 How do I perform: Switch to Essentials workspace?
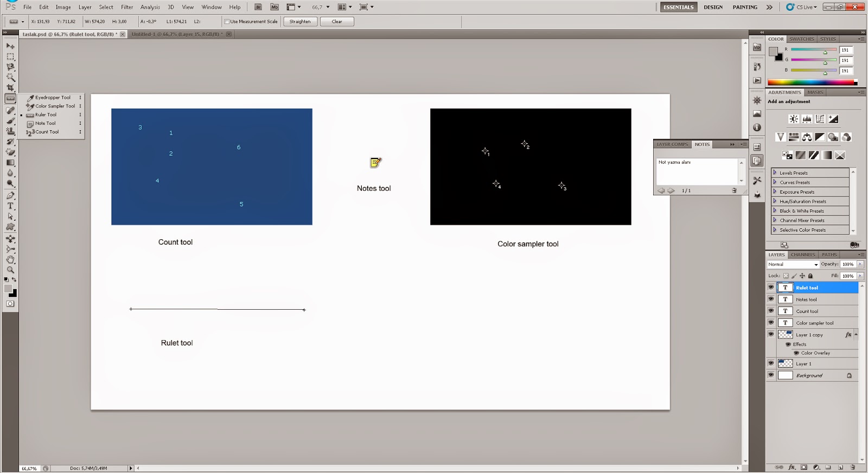[x=679, y=7]
